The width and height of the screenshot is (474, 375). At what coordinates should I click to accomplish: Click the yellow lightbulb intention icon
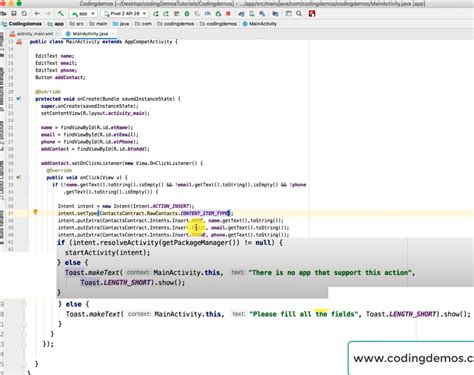35,212
